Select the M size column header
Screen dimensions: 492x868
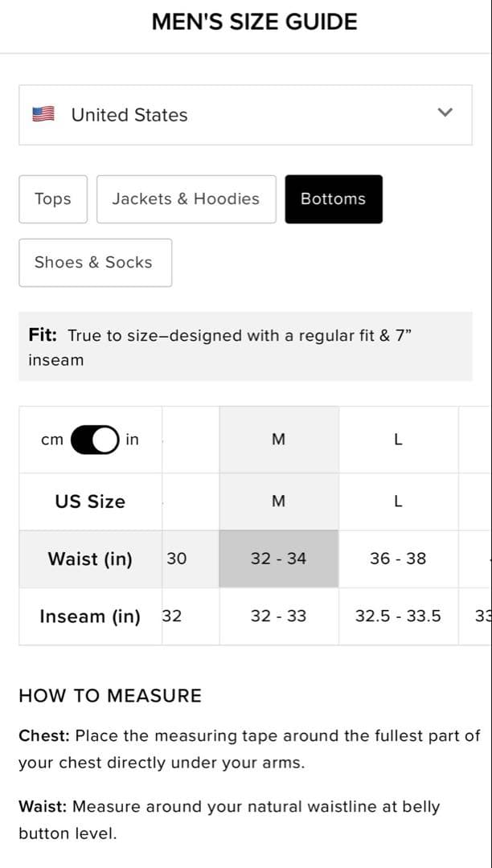tap(278, 440)
